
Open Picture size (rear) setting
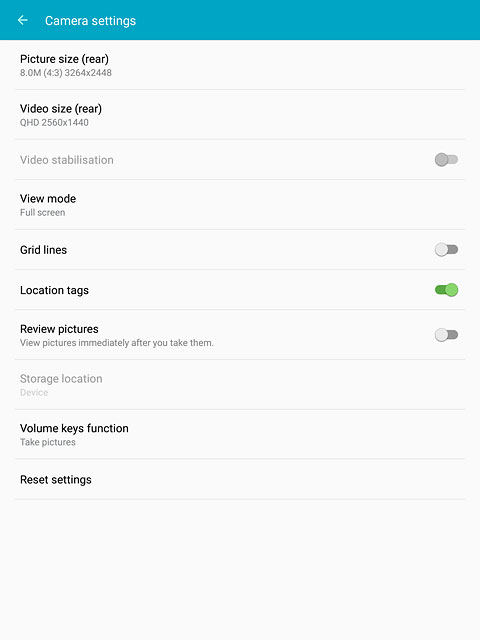tap(240, 65)
